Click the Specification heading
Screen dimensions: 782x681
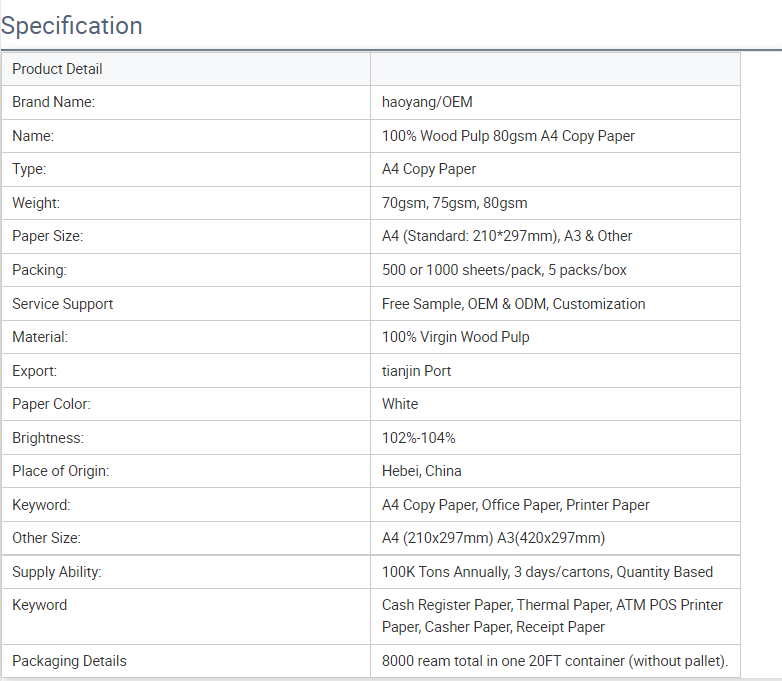(72, 25)
